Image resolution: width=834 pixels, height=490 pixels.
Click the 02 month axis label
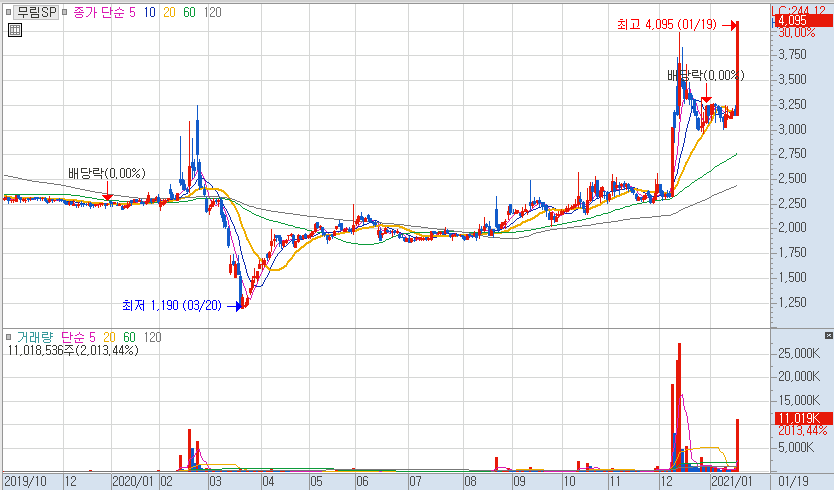pyautogui.click(x=166, y=481)
